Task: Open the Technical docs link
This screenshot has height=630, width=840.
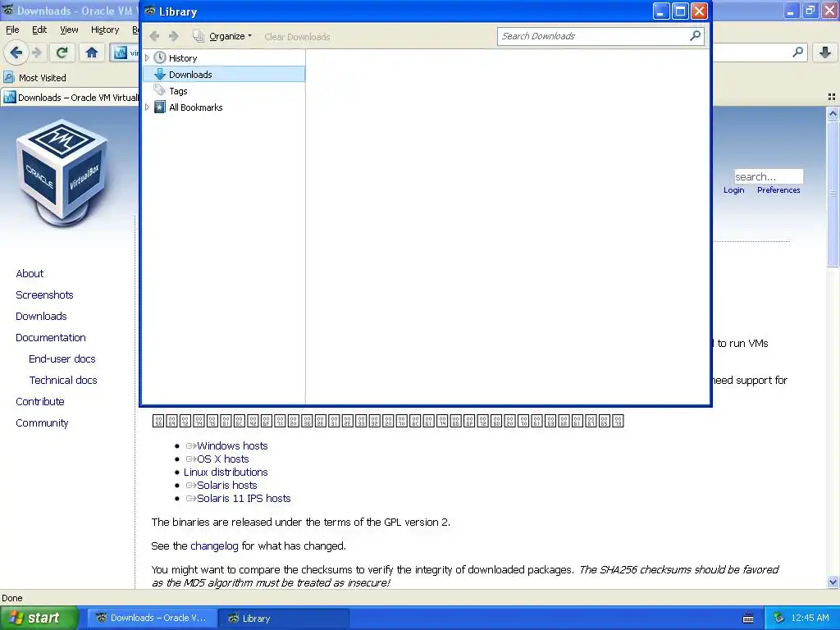Action: tap(63, 380)
